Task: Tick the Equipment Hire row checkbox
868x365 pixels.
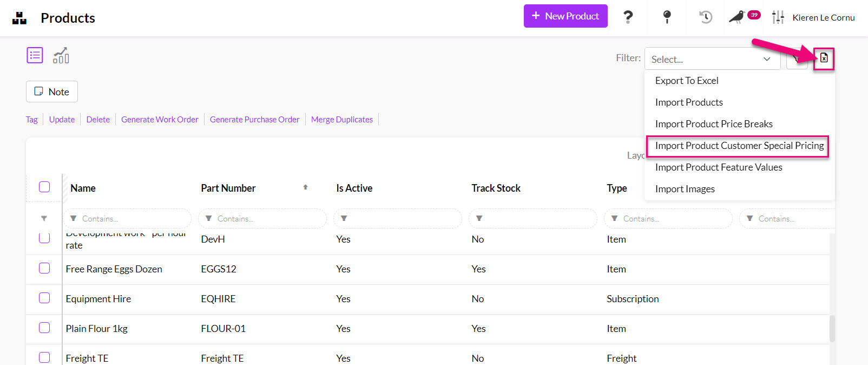Action: pyautogui.click(x=44, y=298)
